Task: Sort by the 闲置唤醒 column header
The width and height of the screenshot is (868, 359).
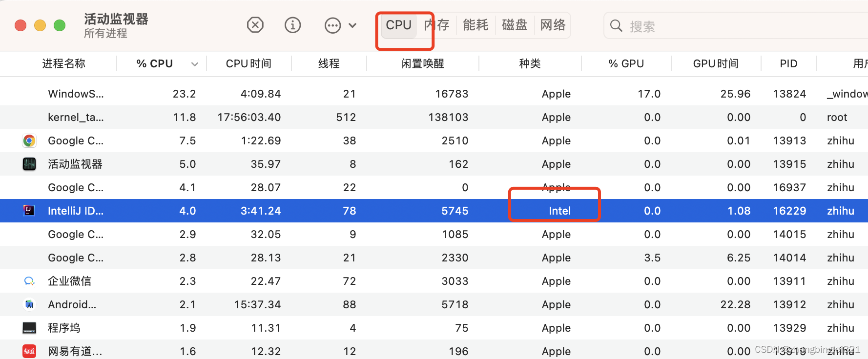Action: 423,64
